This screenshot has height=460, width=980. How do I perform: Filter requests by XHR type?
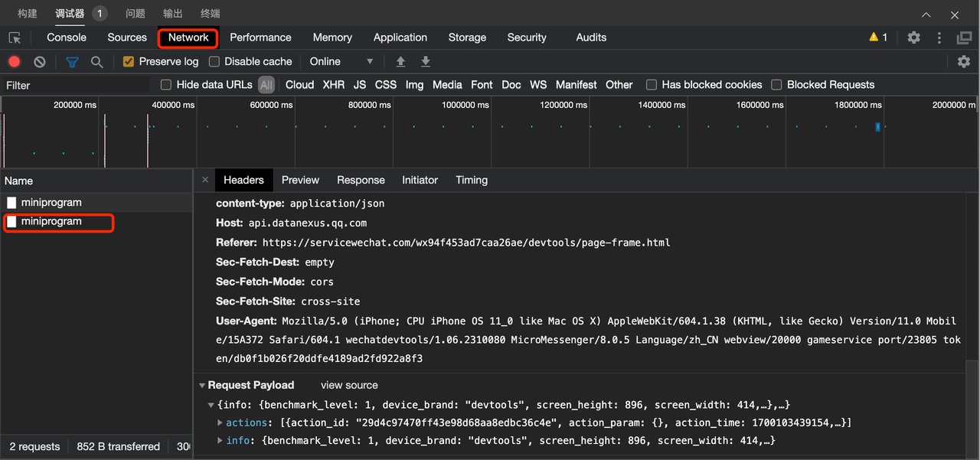pos(333,85)
